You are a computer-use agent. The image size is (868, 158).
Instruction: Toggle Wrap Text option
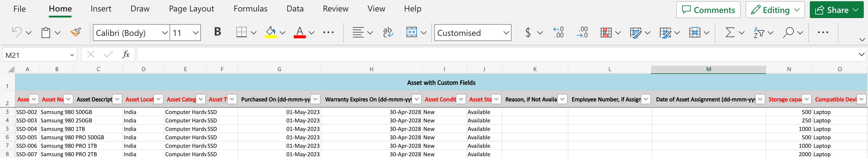click(x=388, y=33)
